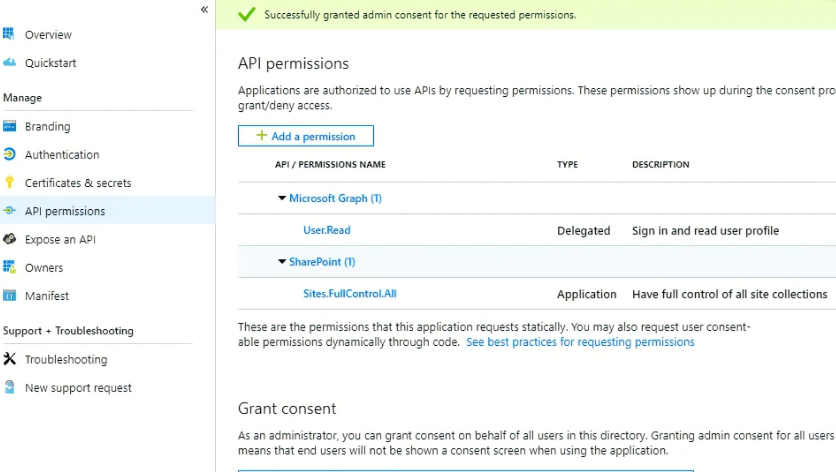Click the Authentication arrow icon
The height and width of the screenshot is (472, 836).
[9, 154]
